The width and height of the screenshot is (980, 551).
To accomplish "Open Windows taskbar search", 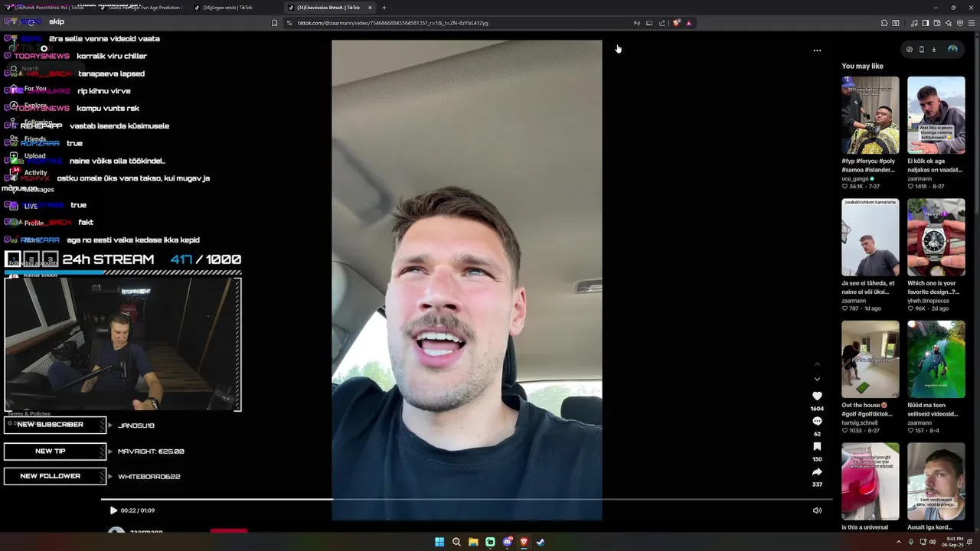I will click(x=456, y=542).
